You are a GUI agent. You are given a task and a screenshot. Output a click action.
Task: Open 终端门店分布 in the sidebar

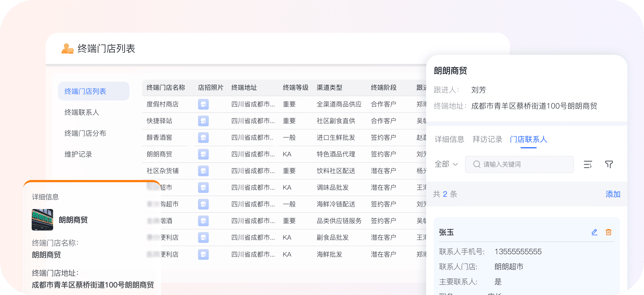pyautogui.click(x=85, y=133)
